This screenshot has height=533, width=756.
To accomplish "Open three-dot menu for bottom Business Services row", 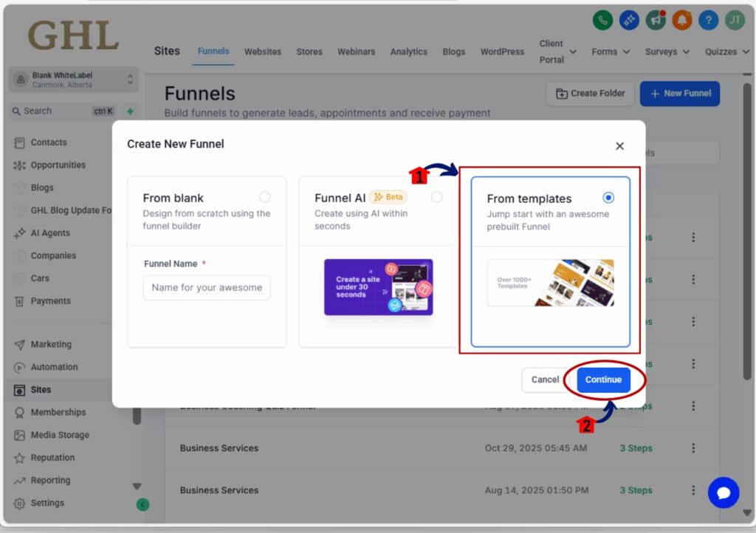I will tap(693, 490).
